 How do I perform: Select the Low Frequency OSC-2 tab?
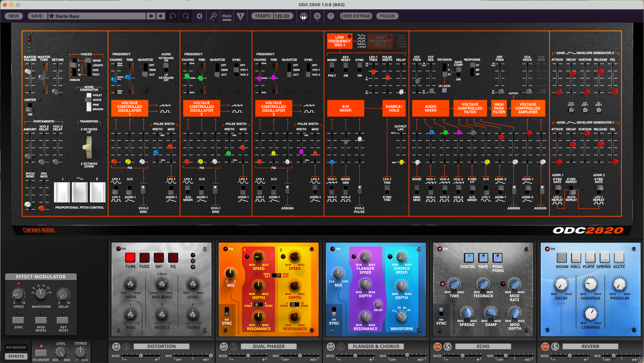click(x=380, y=41)
